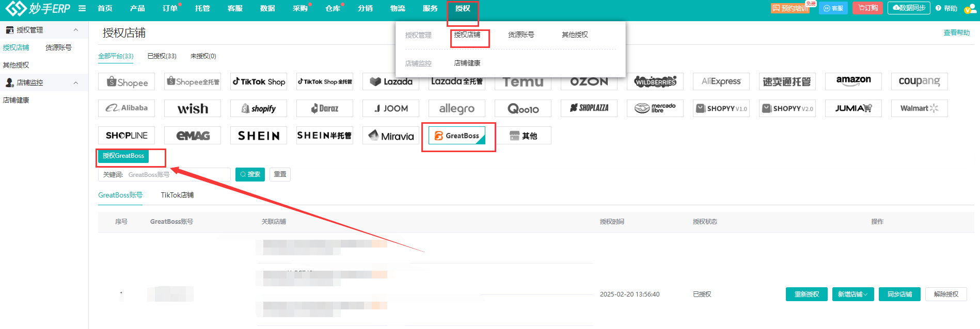The width and height of the screenshot is (980, 329).
Task: Click the 同步店铺 button
Action: 899,294
